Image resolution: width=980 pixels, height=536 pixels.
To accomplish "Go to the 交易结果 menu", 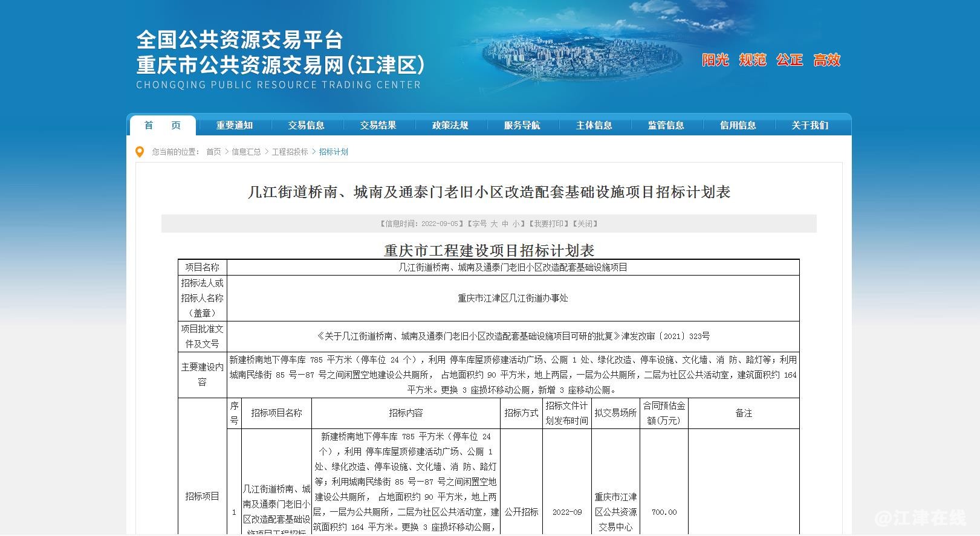I will coord(378,125).
